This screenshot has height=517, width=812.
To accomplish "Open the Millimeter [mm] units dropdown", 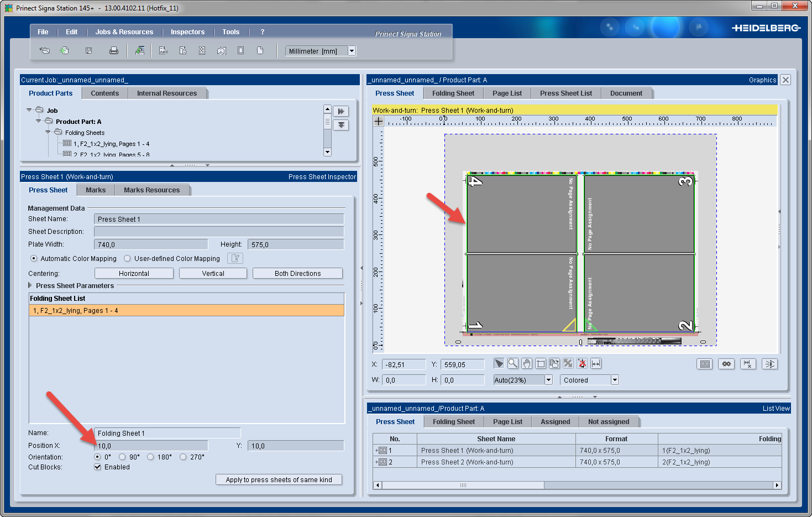I will coord(352,51).
